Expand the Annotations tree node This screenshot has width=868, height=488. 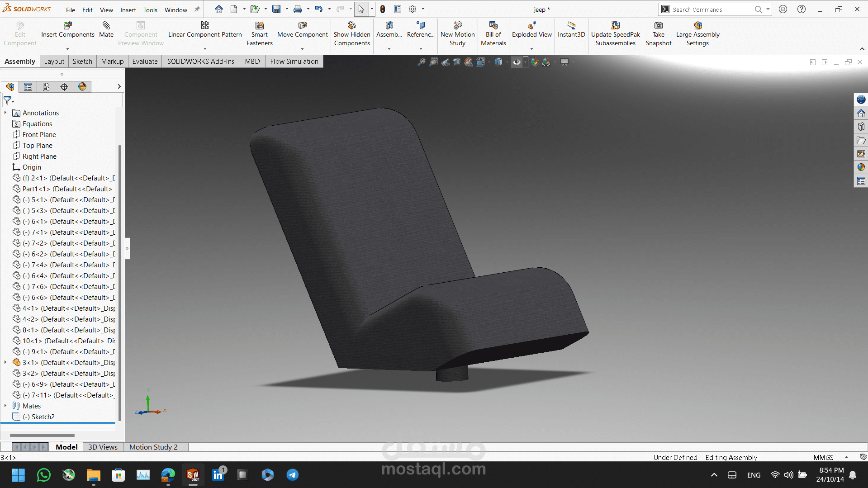(5, 113)
